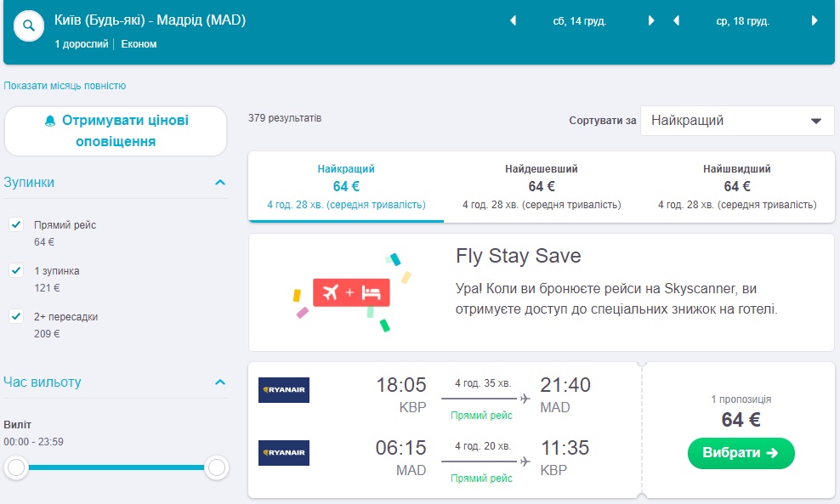This screenshot has width=840, height=504.
Task: Click the search magnifier icon in header
Action: pyautogui.click(x=29, y=26)
